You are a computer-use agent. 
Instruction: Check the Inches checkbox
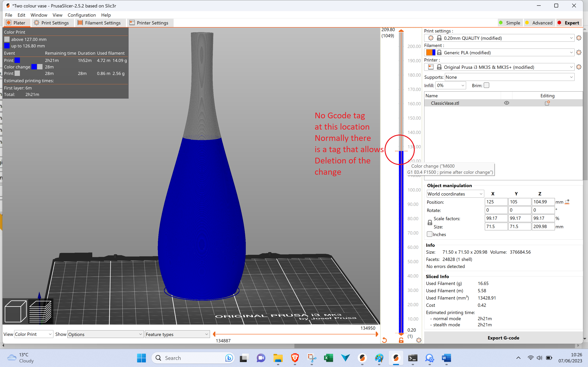(430, 234)
